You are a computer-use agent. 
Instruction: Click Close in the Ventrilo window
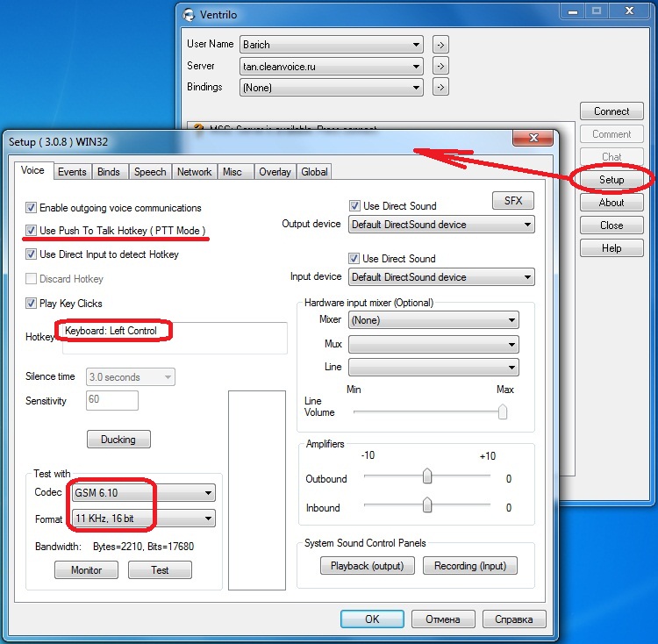[612, 225]
